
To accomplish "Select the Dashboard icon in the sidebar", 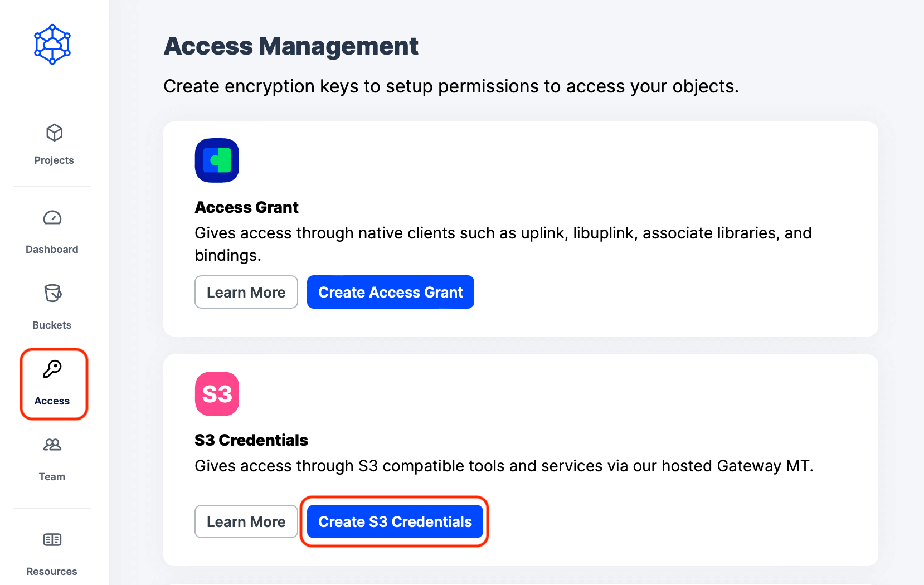I will coord(52,218).
